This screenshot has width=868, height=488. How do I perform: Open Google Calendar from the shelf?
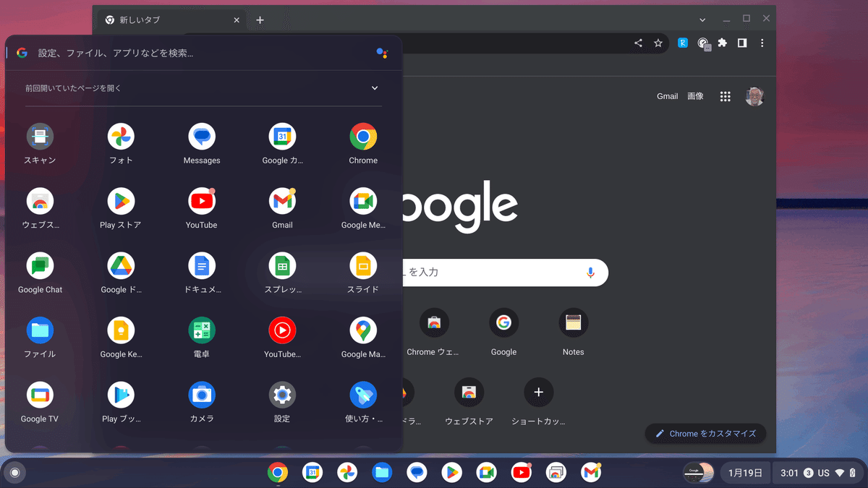(312, 473)
